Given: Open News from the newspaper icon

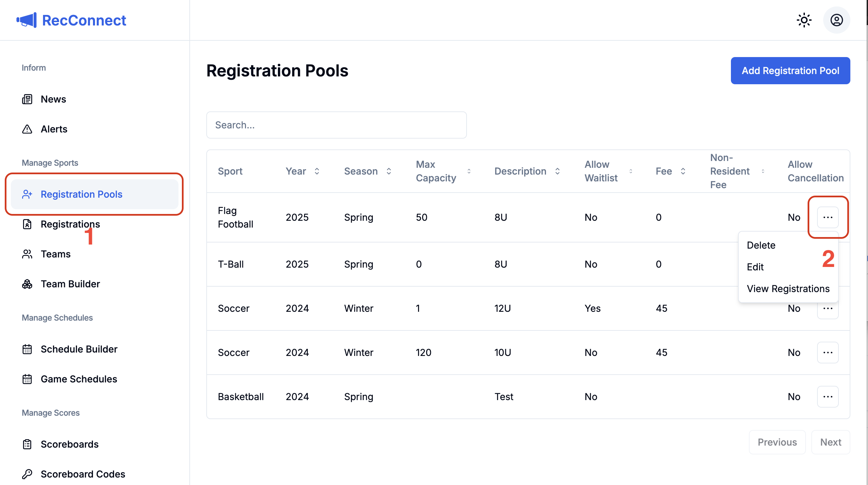Looking at the screenshot, I should point(27,99).
